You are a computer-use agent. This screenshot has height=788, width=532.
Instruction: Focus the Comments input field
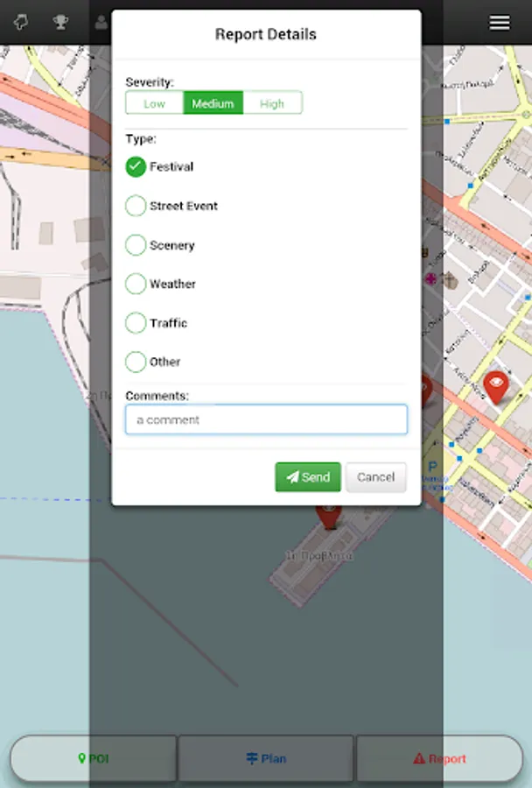(x=266, y=419)
